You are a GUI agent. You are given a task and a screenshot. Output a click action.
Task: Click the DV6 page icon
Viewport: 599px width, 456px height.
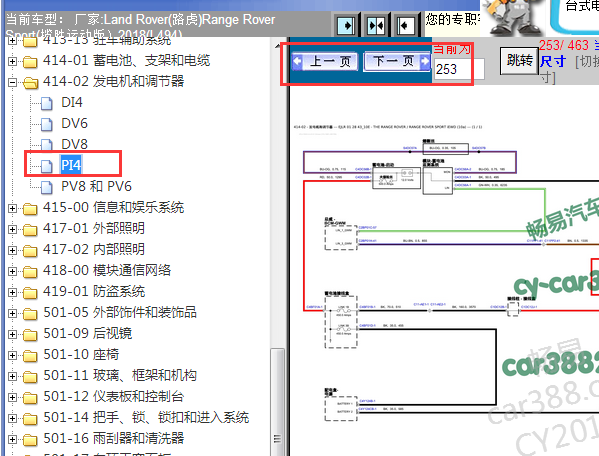(x=47, y=124)
